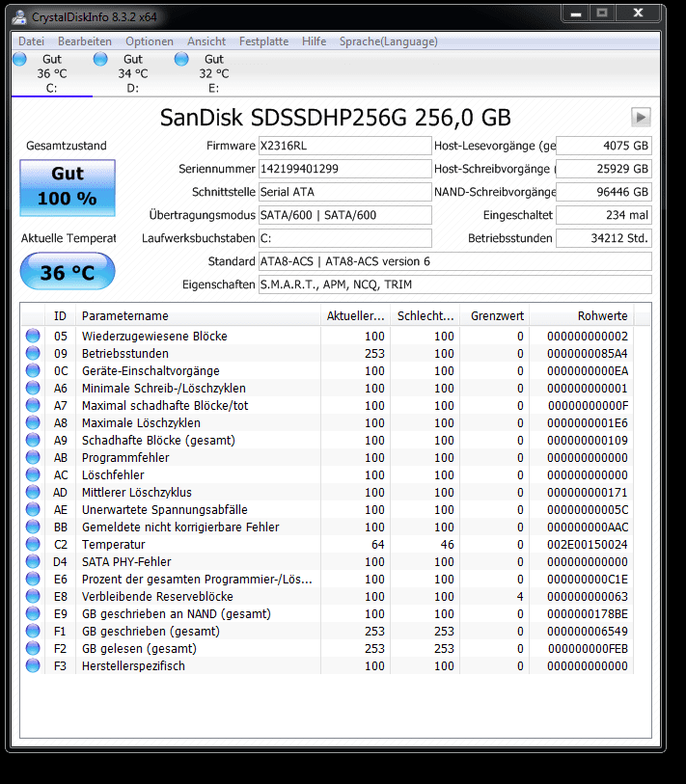Viewport: 686px width, 784px height.
Task: Open the Ansicht menu
Action: click(x=206, y=41)
